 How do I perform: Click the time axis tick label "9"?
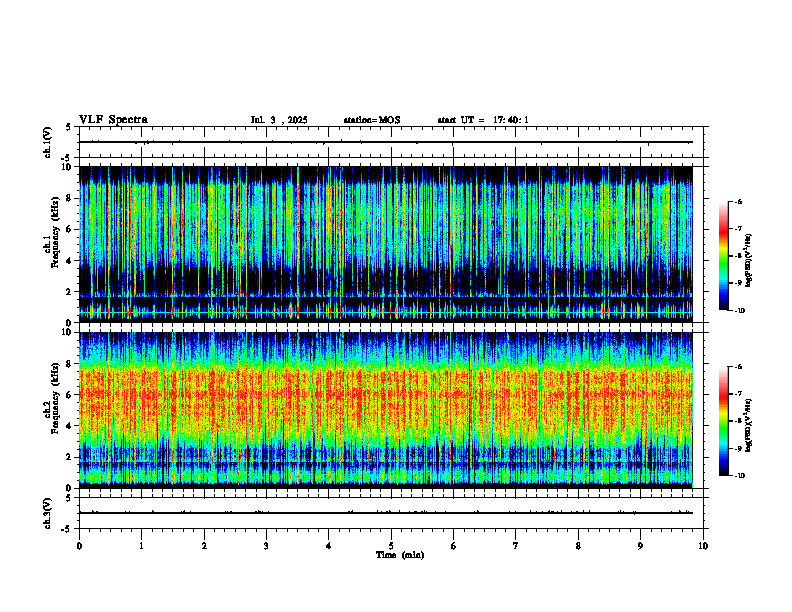(x=640, y=546)
